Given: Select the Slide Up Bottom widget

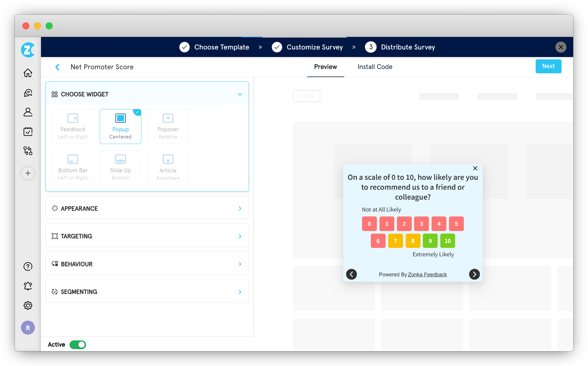Looking at the screenshot, I should tap(120, 168).
